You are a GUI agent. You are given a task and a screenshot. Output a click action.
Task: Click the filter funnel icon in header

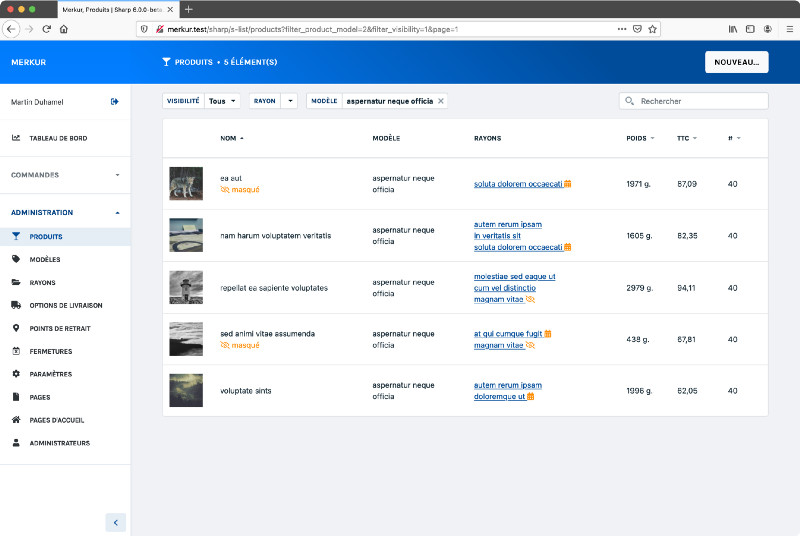click(x=166, y=62)
